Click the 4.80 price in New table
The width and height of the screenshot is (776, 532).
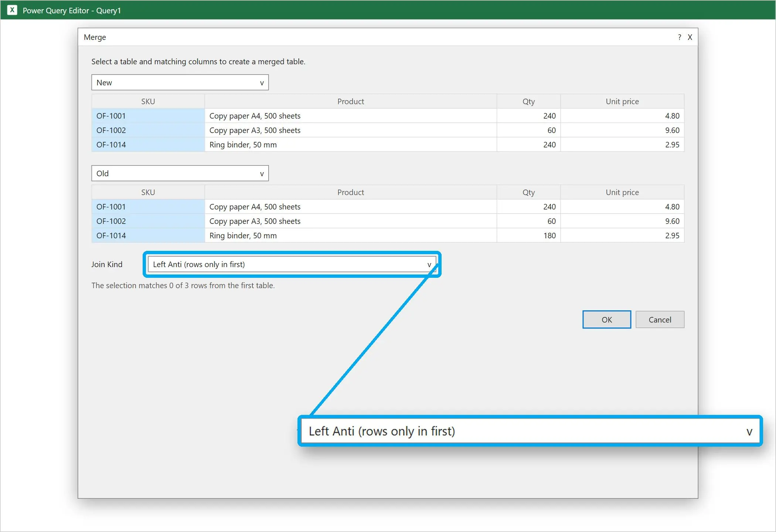click(622, 116)
